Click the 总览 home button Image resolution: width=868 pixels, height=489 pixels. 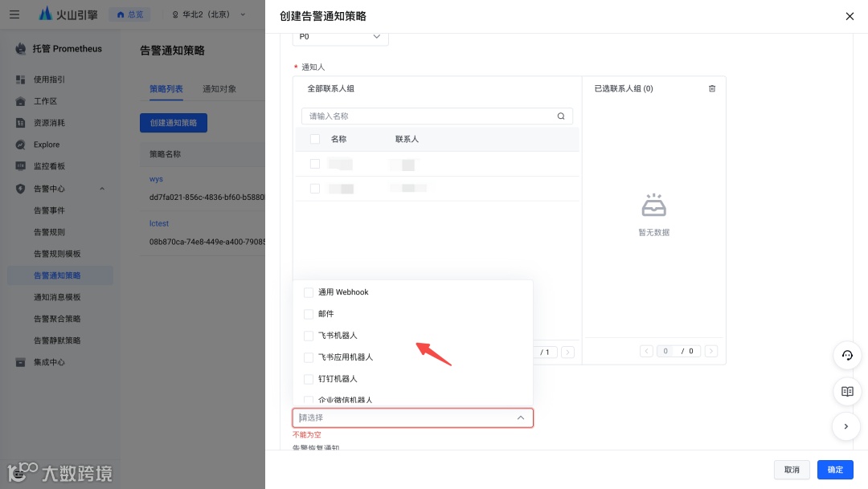click(x=129, y=14)
